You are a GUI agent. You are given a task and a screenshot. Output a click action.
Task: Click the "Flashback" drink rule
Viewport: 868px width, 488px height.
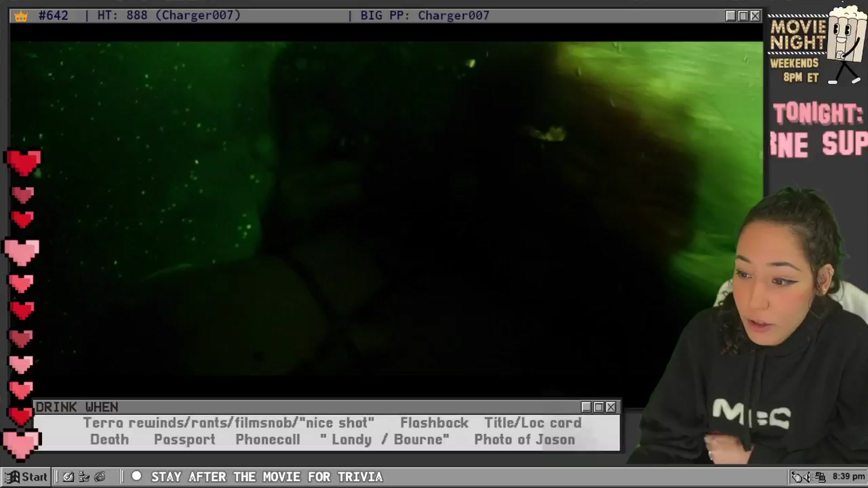434,422
